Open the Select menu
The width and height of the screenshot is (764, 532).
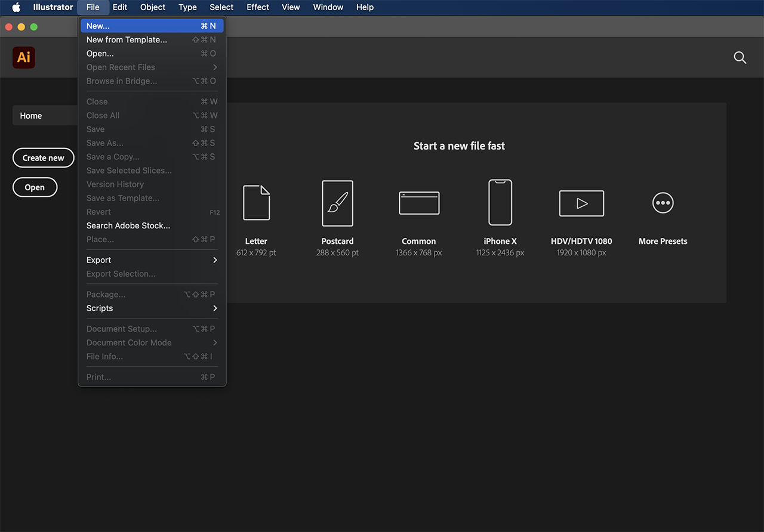(x=221, y=7)
